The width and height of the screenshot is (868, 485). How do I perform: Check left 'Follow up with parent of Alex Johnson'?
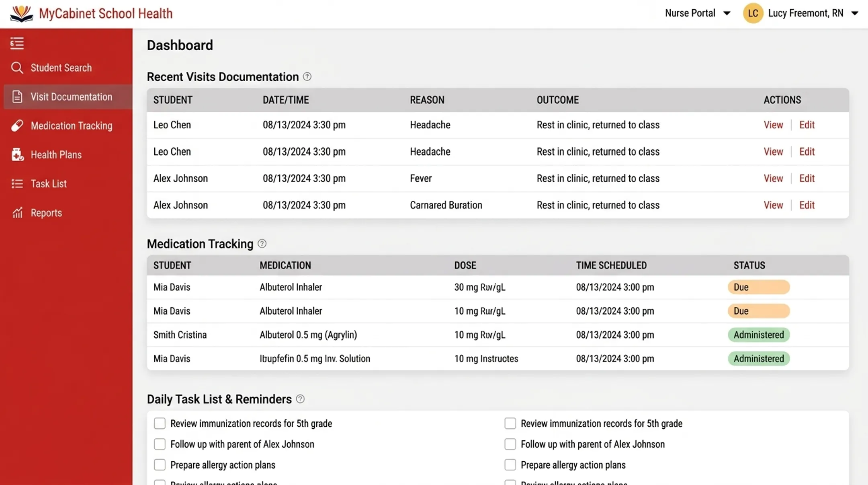(160, 444)
